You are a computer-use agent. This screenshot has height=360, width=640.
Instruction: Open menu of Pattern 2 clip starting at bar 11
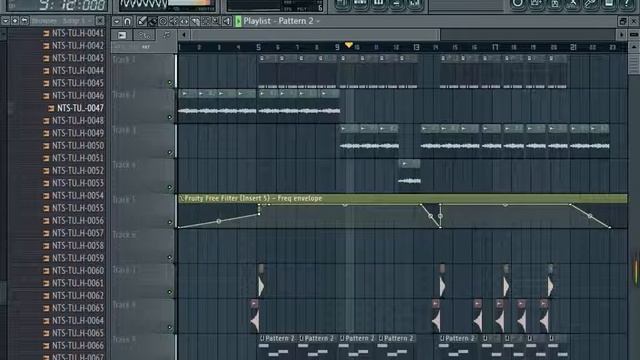(381, 338)
